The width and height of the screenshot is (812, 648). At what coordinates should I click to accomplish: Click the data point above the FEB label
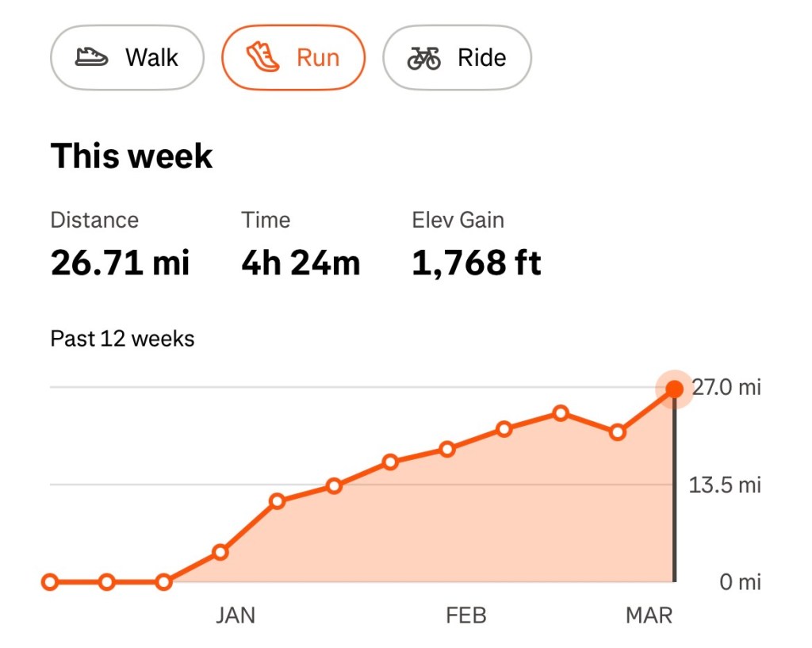(446, 448)
